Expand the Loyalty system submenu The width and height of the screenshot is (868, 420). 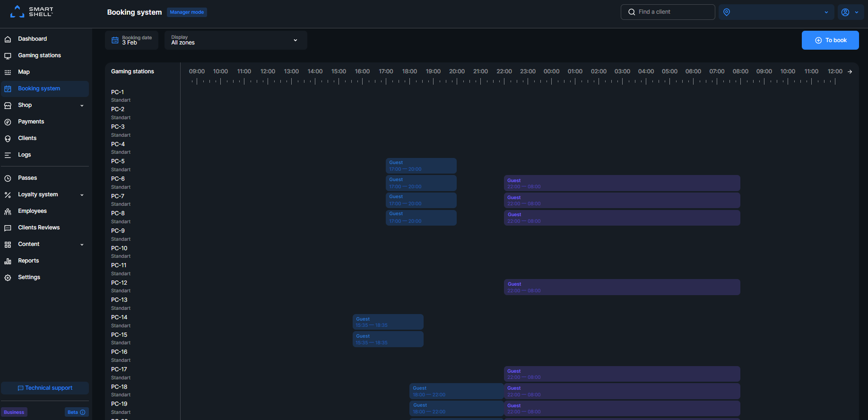(x=82, y=195)
